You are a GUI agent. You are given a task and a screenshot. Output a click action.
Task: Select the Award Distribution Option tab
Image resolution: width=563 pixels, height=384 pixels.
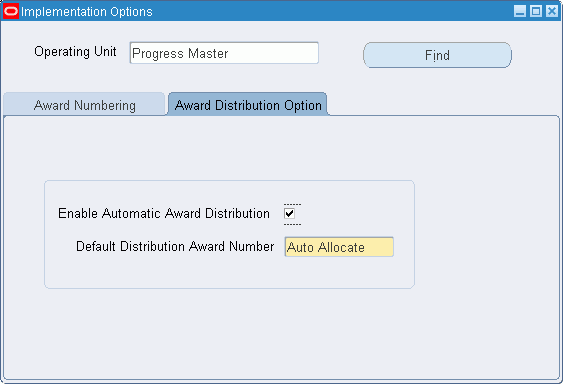pyautogui.click(x=248, y=105)
